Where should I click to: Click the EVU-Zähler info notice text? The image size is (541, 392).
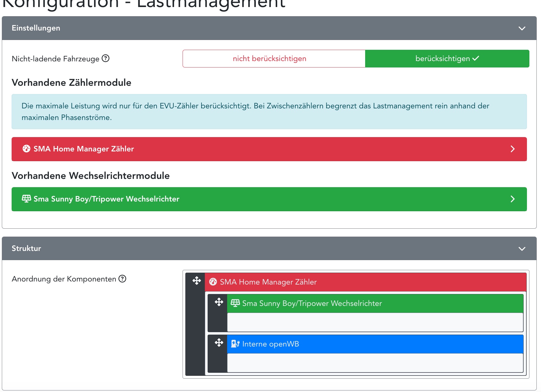(x=255, y=112)
